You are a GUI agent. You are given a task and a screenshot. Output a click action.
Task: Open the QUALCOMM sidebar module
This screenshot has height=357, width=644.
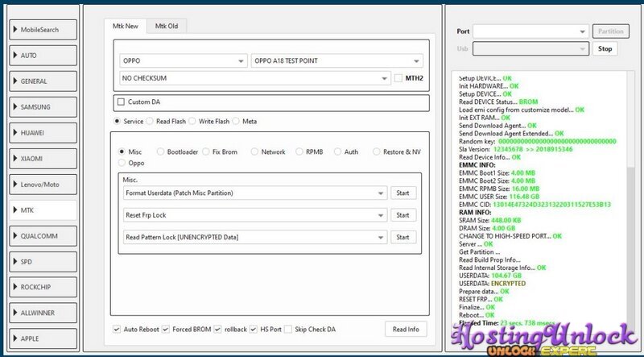click(43, 235)
